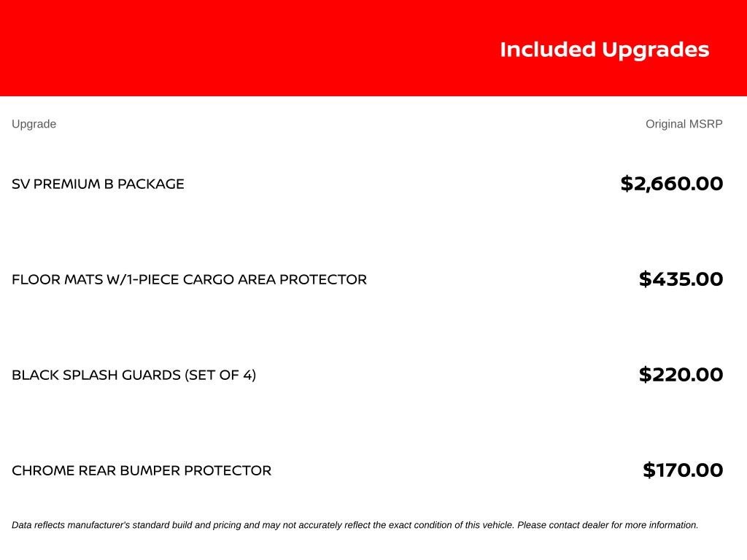The height and width of the screenshot is (560, 747).
Task: Select the Original MSRP column header
Action: (x=684, y=124)
